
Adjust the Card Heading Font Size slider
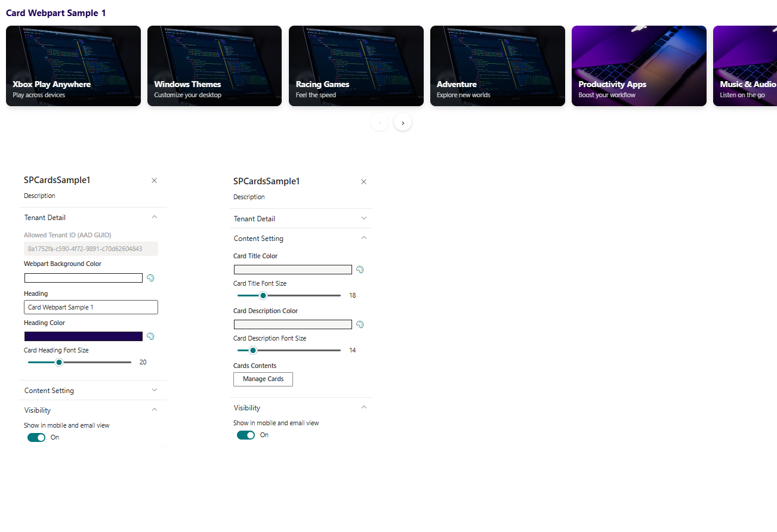tap(58, 362)
